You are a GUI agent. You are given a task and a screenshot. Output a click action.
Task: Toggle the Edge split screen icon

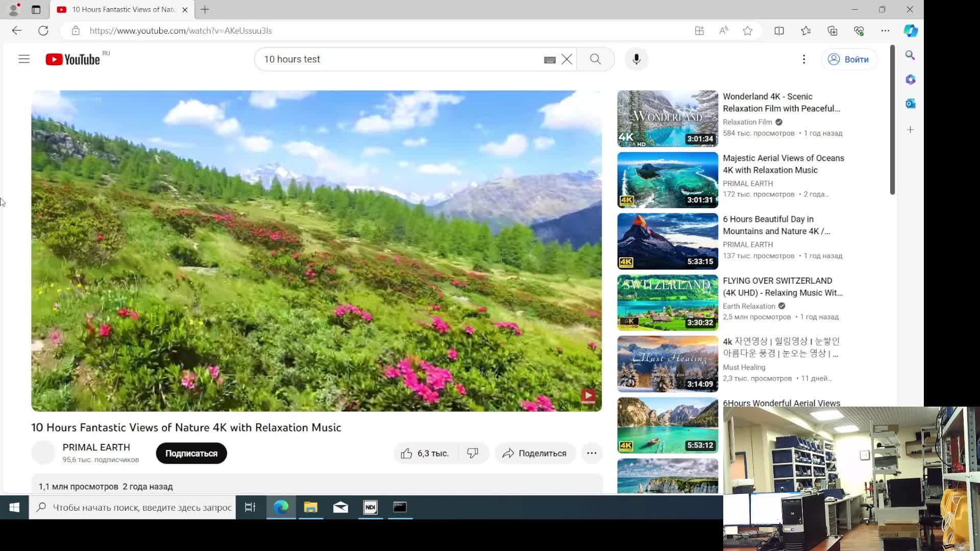pyautogui.click(x=779, y=31)
